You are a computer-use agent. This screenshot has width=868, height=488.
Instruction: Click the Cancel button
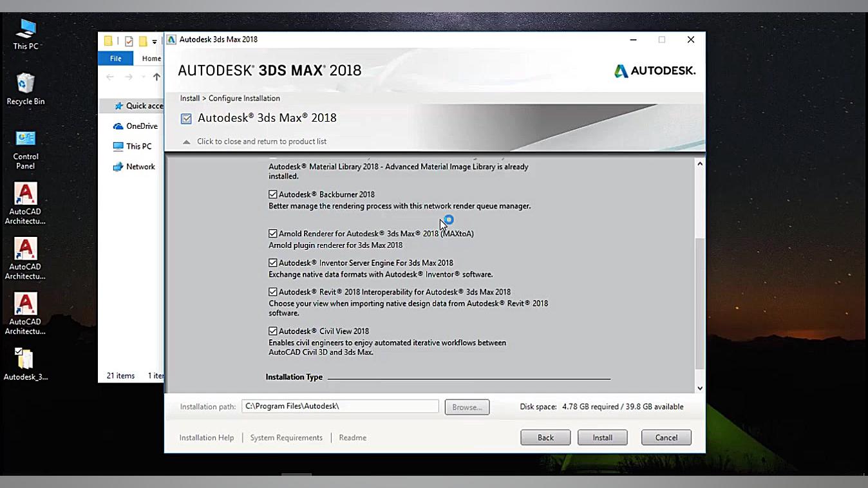pyautogui.click(x=666, y=438)
